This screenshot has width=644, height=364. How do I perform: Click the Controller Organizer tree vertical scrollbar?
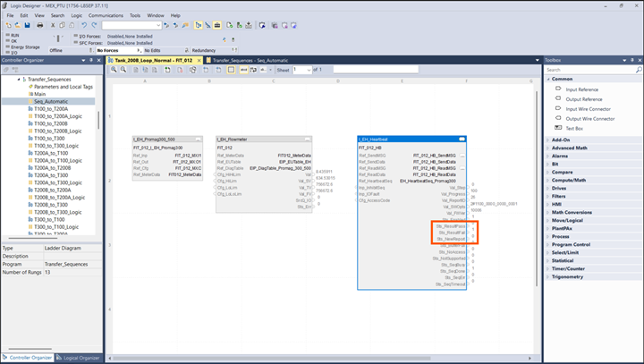click(98, 120)
